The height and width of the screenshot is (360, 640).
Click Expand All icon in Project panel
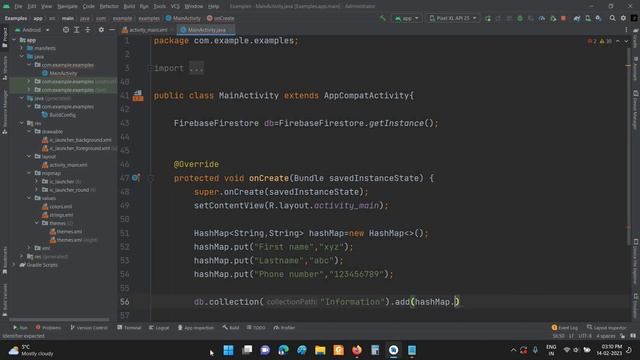(76, 30)
